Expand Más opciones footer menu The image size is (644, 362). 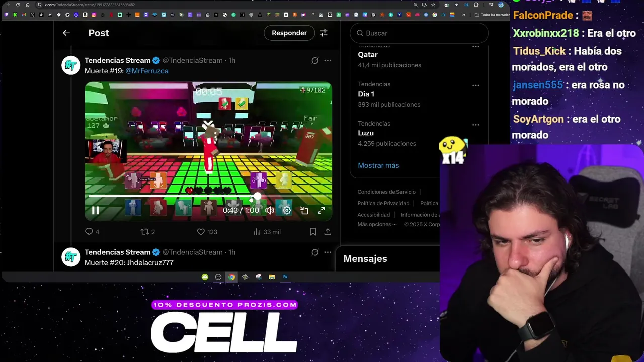point(377,224)
